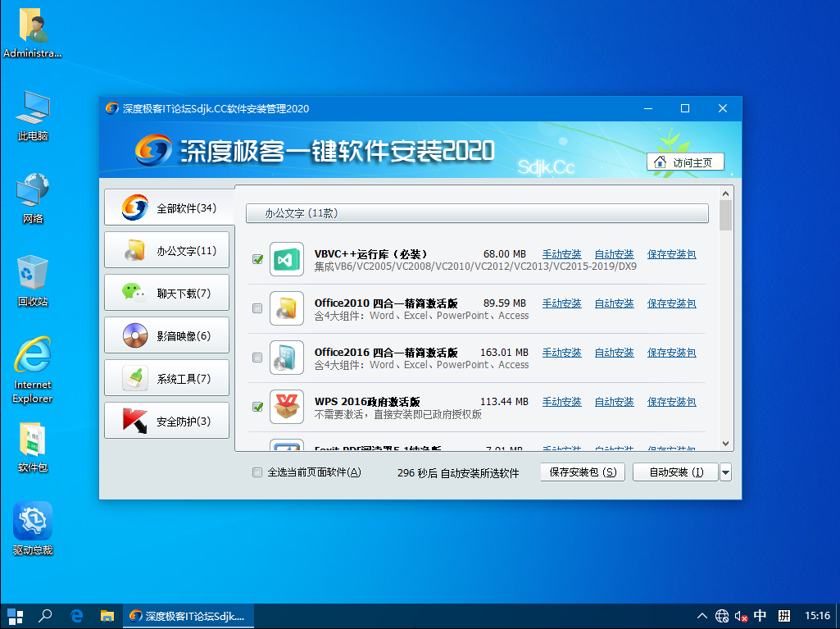Click the software list scrollbar thumb
The image size is (840, 629).
pos(726,216)
